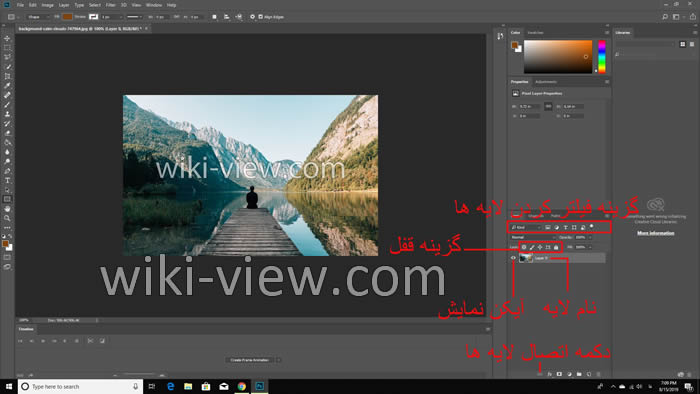Select the Rectangular Marquee tool

[7, 48]
